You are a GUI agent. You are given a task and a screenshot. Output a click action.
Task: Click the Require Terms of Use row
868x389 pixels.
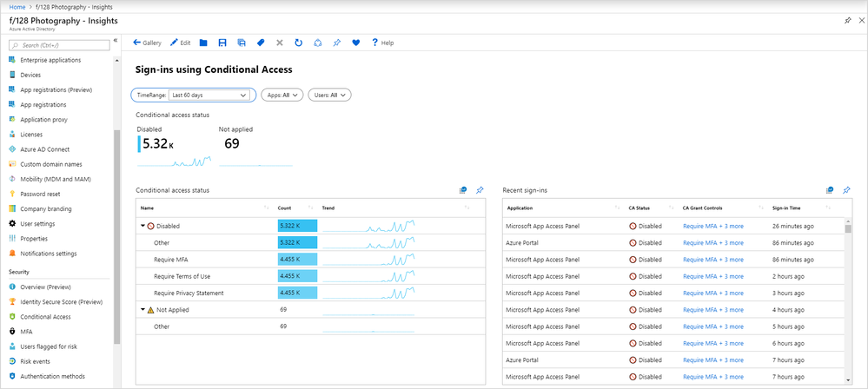310,276
